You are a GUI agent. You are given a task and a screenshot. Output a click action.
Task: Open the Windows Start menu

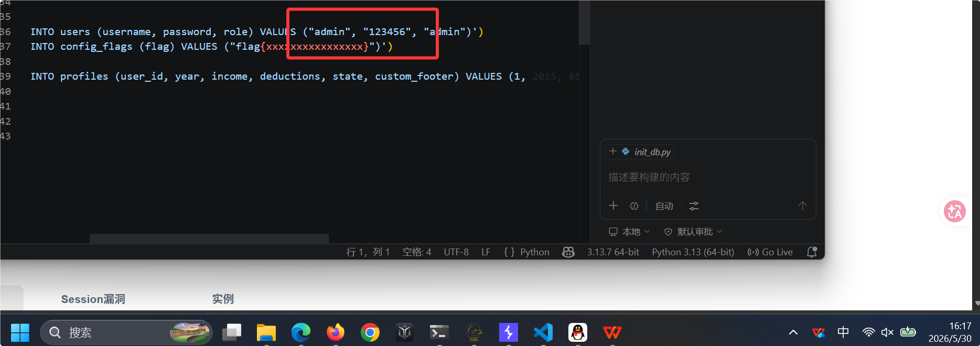[x=20, y=332]
